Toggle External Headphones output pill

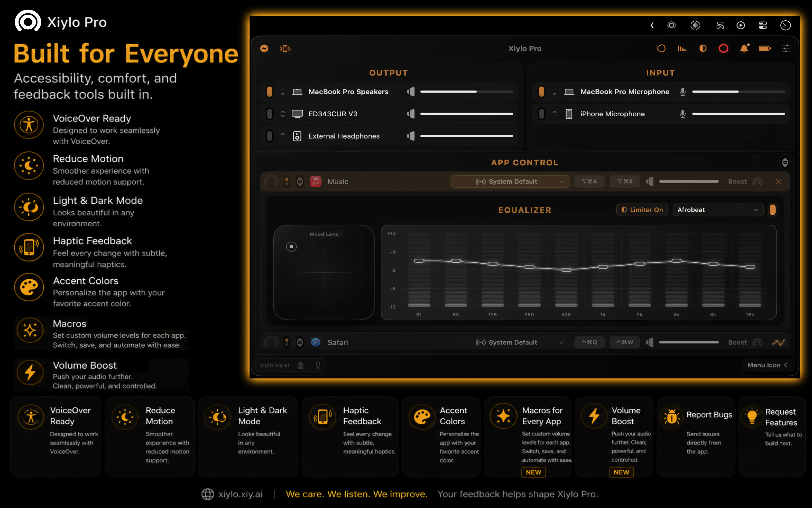tap(269, 136)
